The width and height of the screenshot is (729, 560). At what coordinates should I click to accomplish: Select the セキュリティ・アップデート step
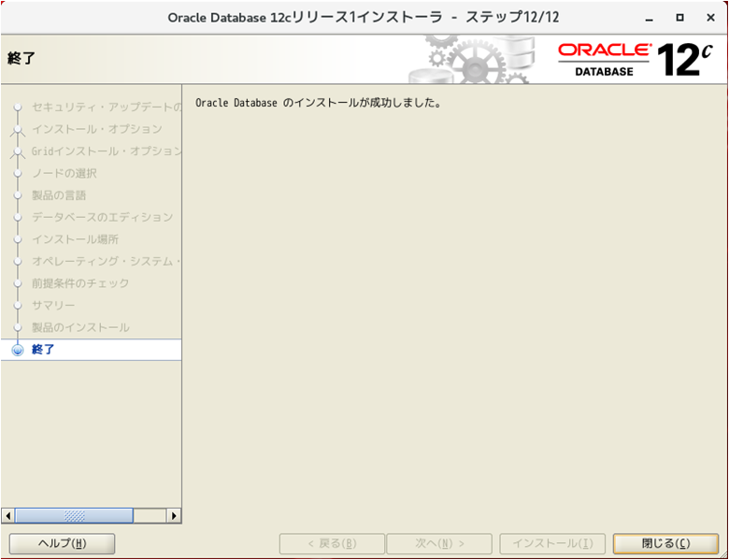107,108
